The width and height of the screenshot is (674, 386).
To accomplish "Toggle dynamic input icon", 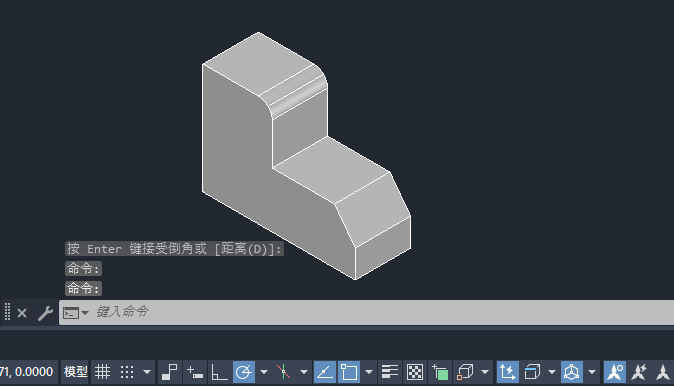I will coord(195,372).
